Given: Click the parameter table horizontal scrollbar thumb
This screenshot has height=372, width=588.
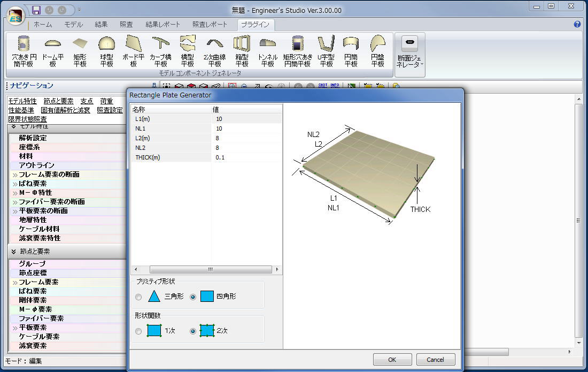Looking at the screenshot, I should point(211,270).
